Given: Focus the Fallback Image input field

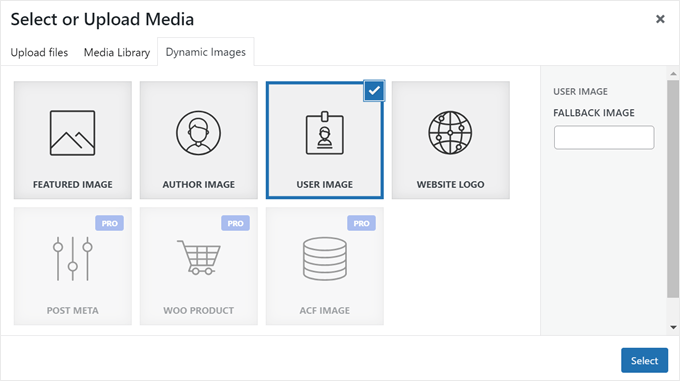Looking at the screenshot, I should coord(604,137).
